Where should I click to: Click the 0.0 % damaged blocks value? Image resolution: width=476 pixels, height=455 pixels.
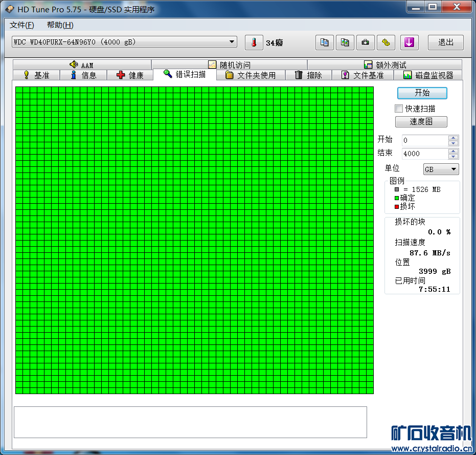coord(439,232)
